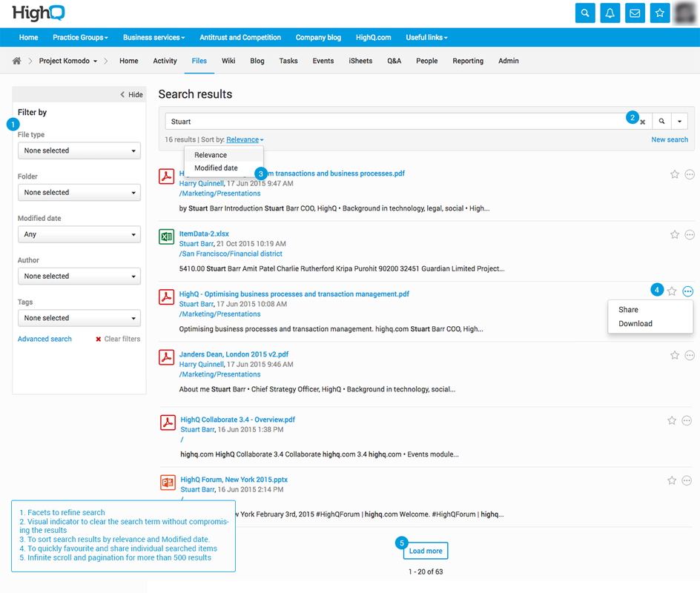Toggle favourite star for HighQ Collaborate 3.4 Overview
The image size is (700, 593).
(x=672, y=420)
